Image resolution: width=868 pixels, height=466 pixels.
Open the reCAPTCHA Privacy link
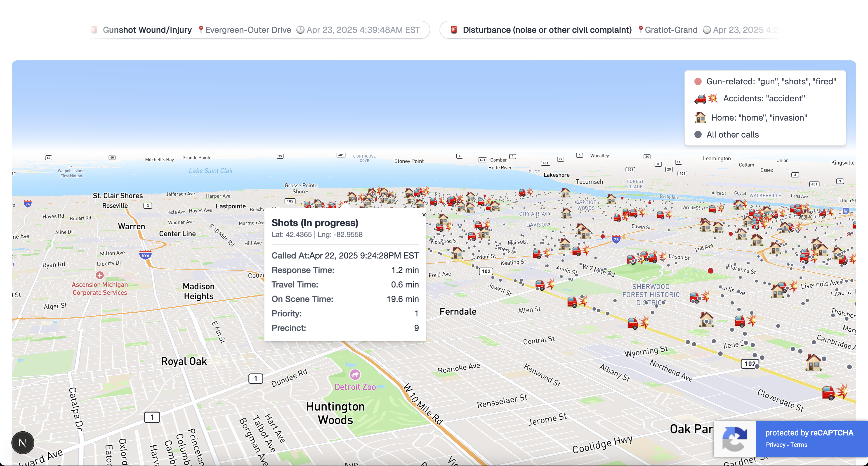(775, 445)
